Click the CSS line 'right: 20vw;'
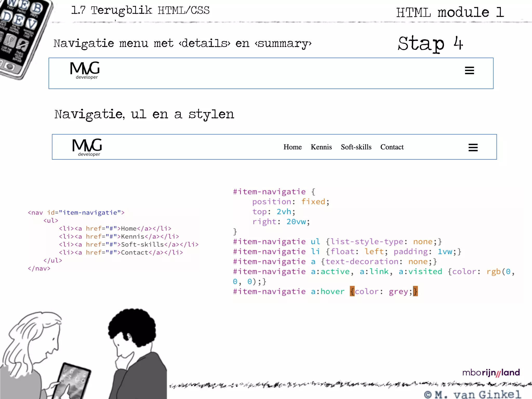 point(281,222)
